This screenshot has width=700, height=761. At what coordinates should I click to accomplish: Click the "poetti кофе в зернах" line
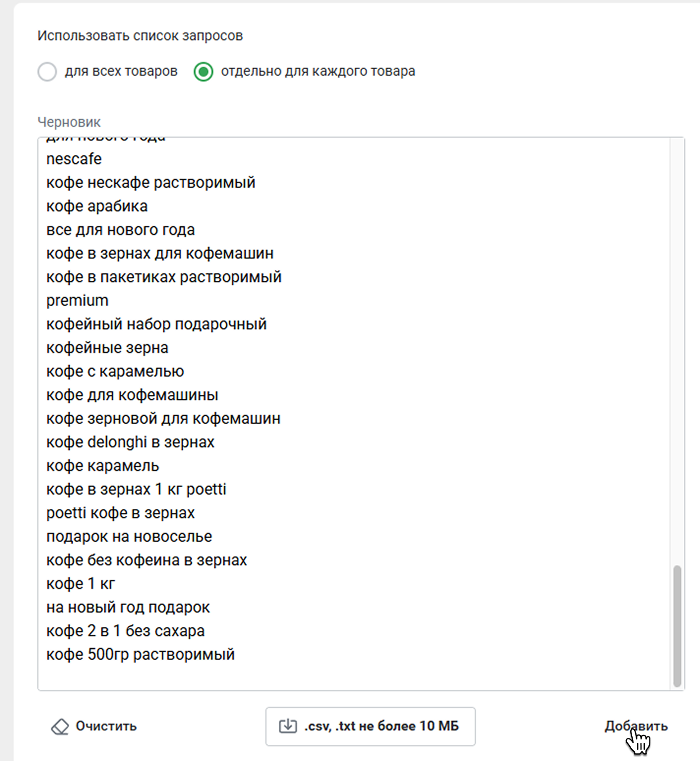[x=120, y=513]
